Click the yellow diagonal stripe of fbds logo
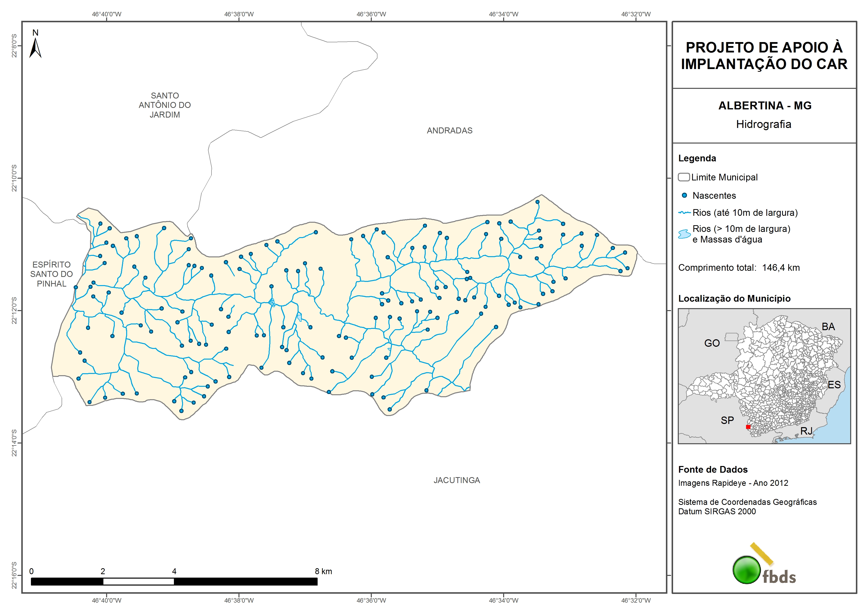The image size is (868, 614). [761, 554]
